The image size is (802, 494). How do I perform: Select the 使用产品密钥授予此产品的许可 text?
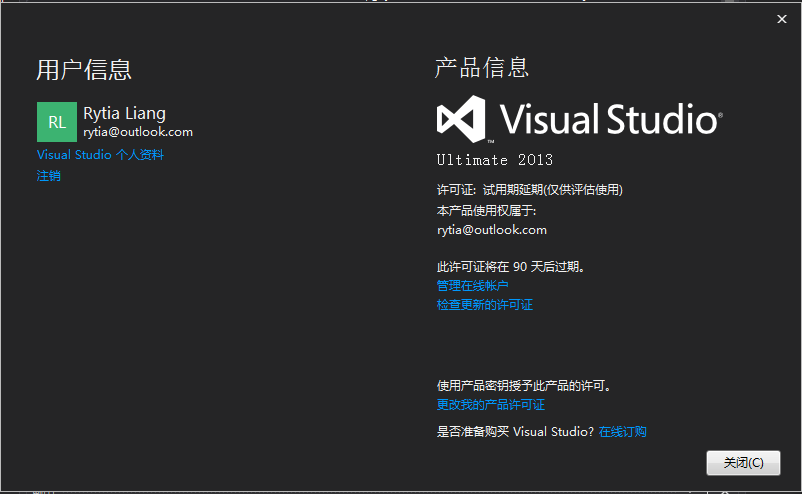point(524,386)
